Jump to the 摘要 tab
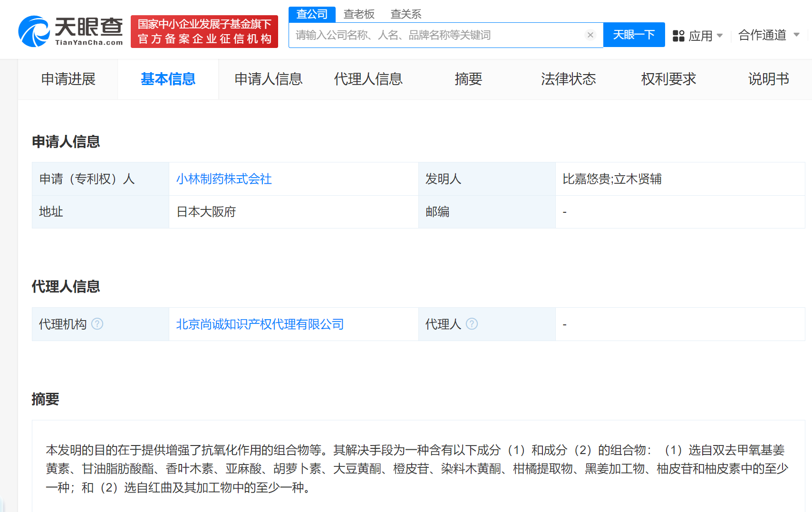Image resolution: width=812 pixels, height=512 pixels. tap(468, 79)
